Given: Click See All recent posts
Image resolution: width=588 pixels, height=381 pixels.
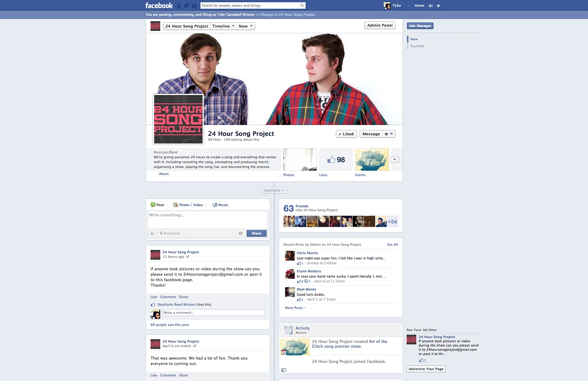Looking at the screenshot, I should [x=392, y=244].
